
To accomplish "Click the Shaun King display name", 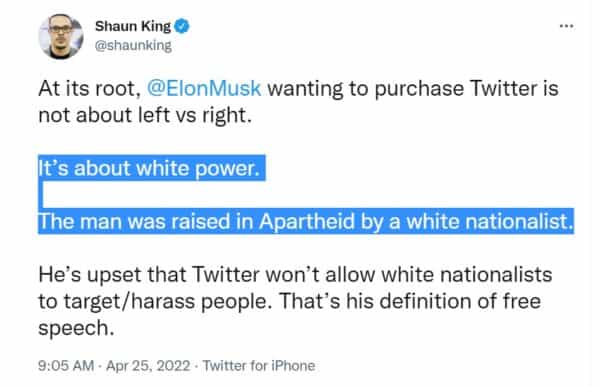I will 133,26.
